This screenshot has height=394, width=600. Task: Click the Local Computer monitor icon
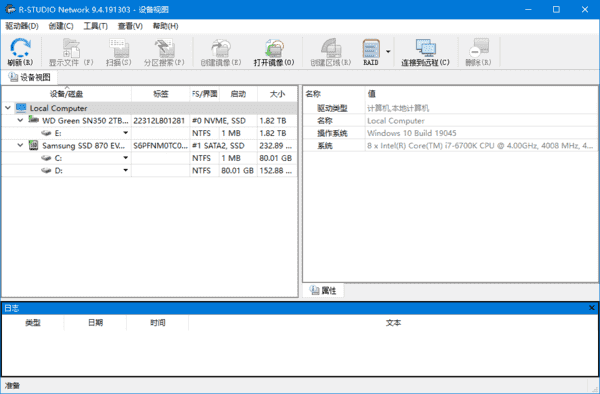coord(21,108)
